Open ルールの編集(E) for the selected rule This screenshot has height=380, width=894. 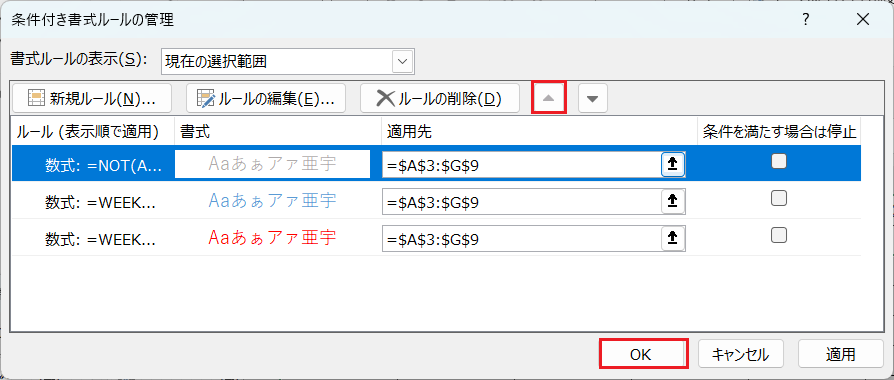(266, 99)
